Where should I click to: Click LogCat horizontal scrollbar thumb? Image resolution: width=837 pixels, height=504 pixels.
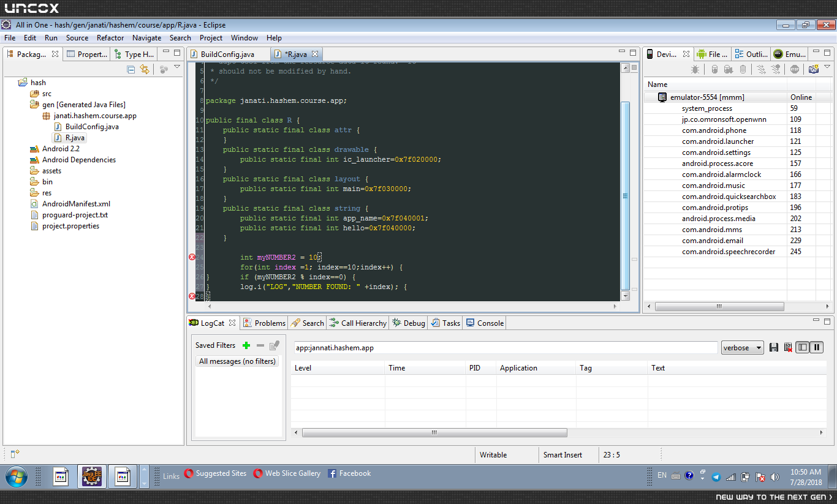click(434, 432)
